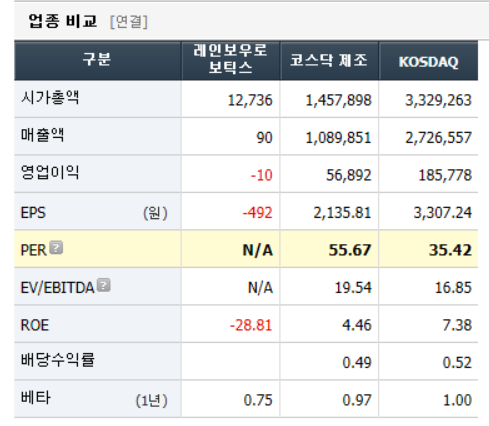Click beta value 1.00
The height and width of the screenshot is (426, 489).
pyautogui.click(x=457, y=400)
